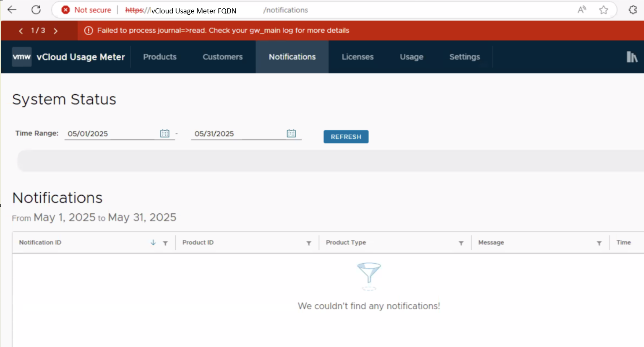Click the 'May 31, 2025' date text
The height and width of the screenshot is (347, 644).
142,218
